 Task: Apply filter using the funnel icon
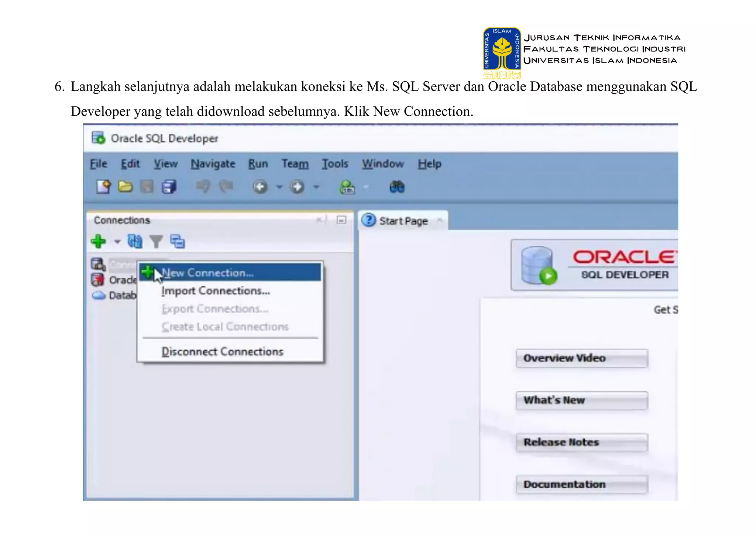point(156,242)
